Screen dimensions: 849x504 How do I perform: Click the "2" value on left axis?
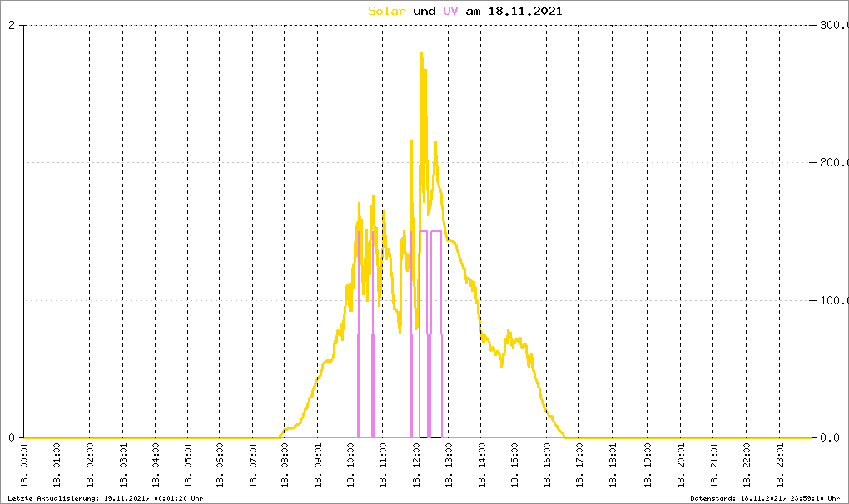click(12, 26)
